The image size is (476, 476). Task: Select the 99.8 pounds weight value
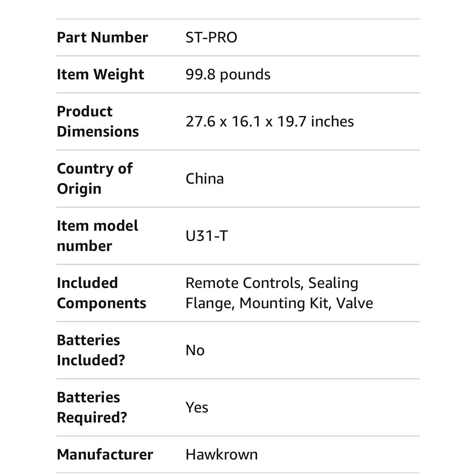[x=228, y=74]
